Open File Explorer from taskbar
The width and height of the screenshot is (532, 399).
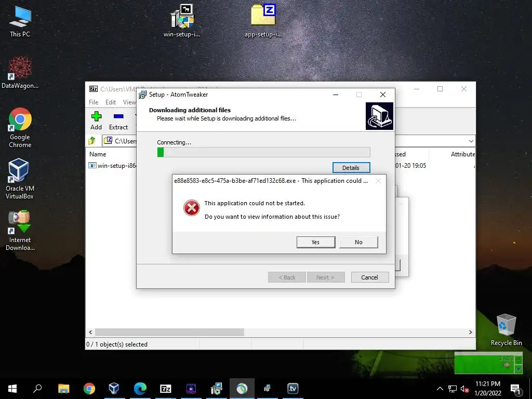click(x=63, y=389)
